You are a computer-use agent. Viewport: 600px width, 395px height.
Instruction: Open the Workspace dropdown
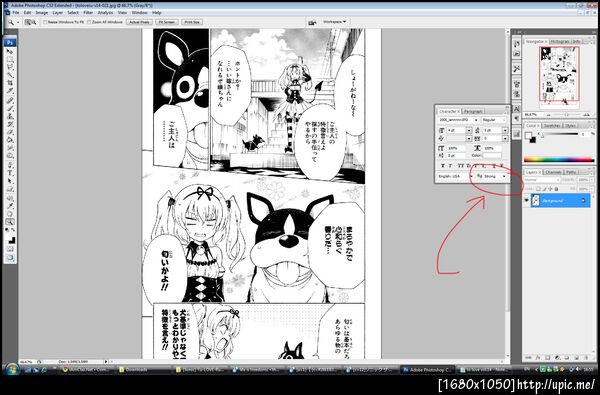(334, 22)
